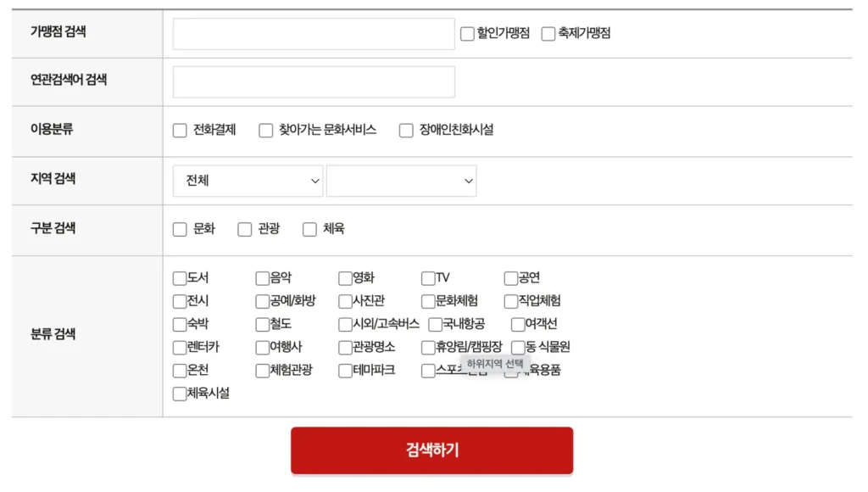Check the 관광 category checkbox
Viewport: 868px width, 492px height.
pyautogui.click(x=245, y=229)
